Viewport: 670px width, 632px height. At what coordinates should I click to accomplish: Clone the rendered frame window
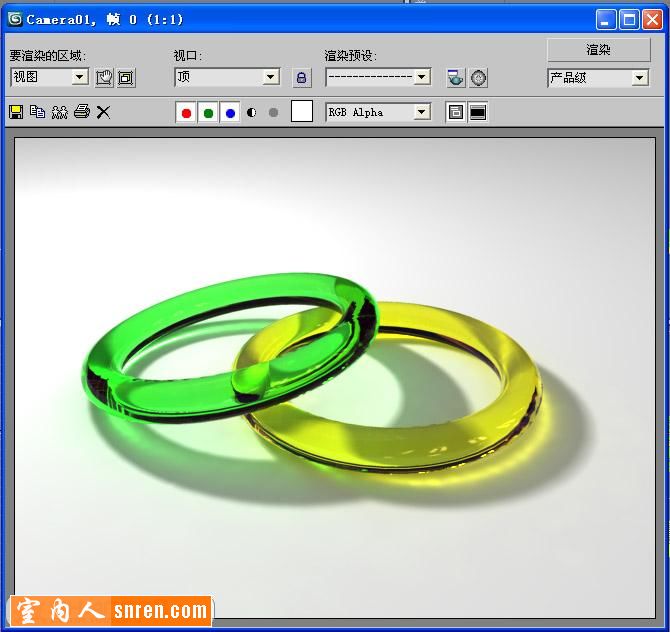[59, 112]
